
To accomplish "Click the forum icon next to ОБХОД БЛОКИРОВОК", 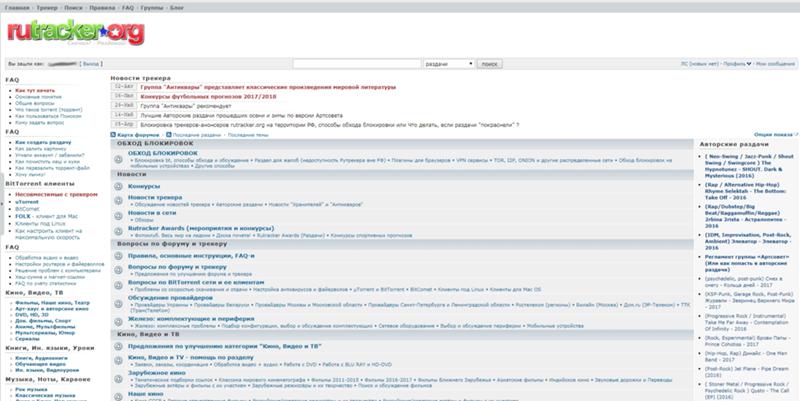I will point(118,160).
